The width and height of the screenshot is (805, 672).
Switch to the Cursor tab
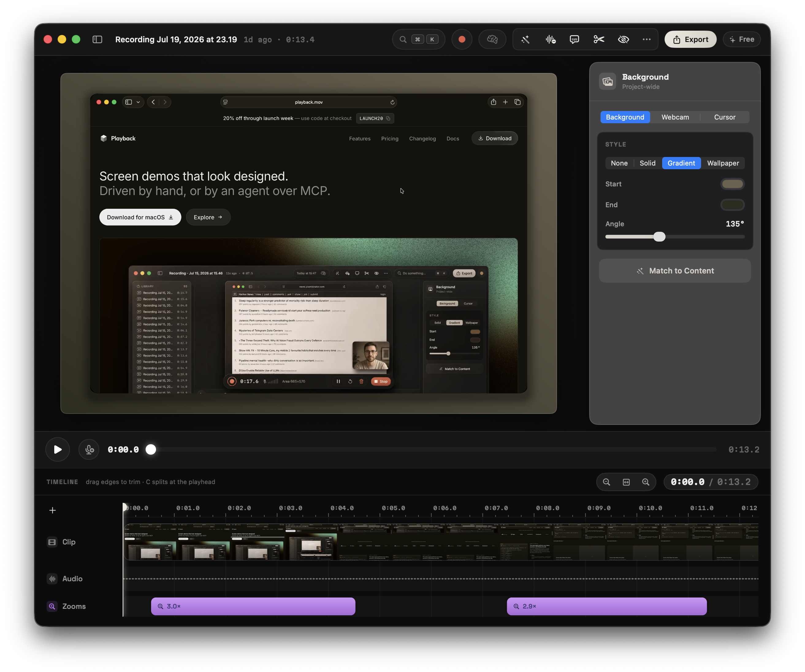click(x=724, y=117)
